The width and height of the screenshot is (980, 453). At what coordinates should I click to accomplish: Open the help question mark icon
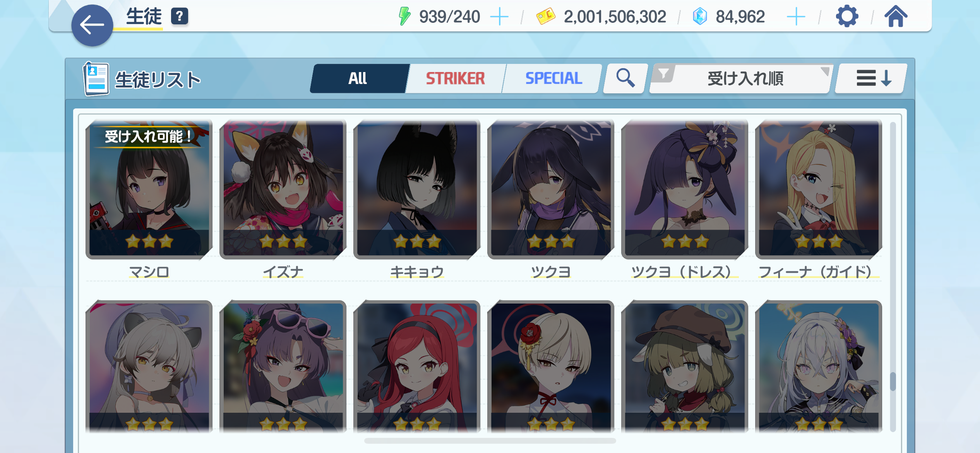(179, 17)
